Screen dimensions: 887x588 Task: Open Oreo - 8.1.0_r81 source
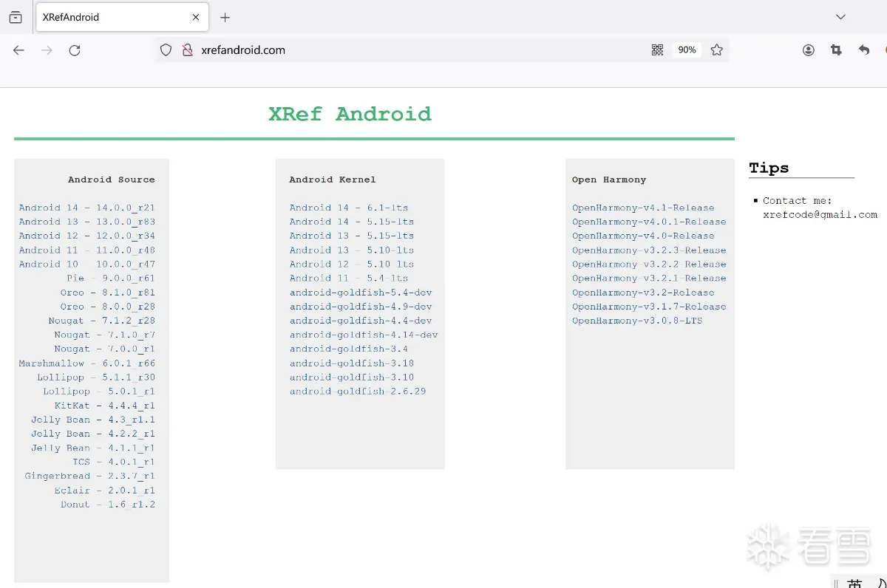108,293
